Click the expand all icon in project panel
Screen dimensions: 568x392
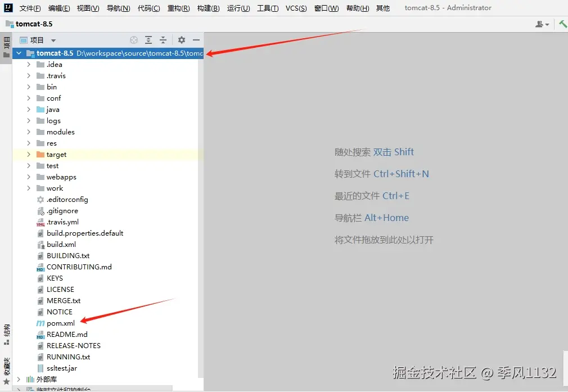pyautogui.click(x=148, y=40)
